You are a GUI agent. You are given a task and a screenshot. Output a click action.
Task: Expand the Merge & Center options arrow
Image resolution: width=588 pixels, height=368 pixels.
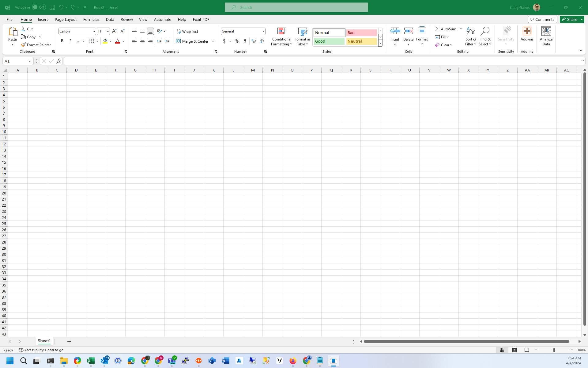coord(213,41)
